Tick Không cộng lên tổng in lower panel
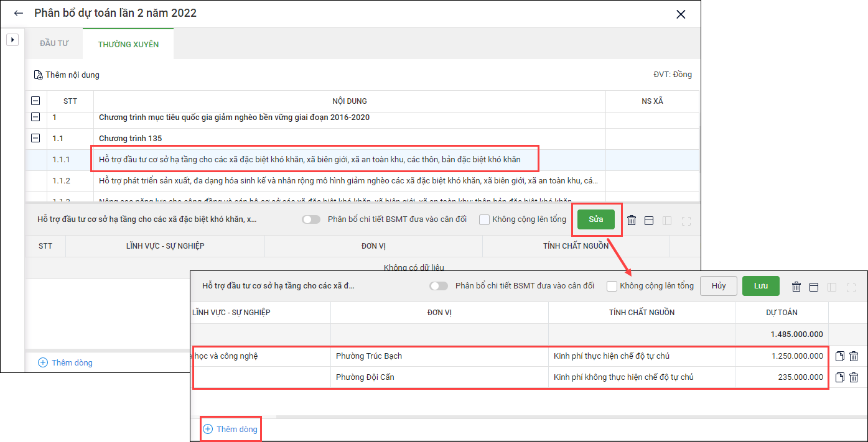Screen dimensions: 868x442 (x=612, y=286)
